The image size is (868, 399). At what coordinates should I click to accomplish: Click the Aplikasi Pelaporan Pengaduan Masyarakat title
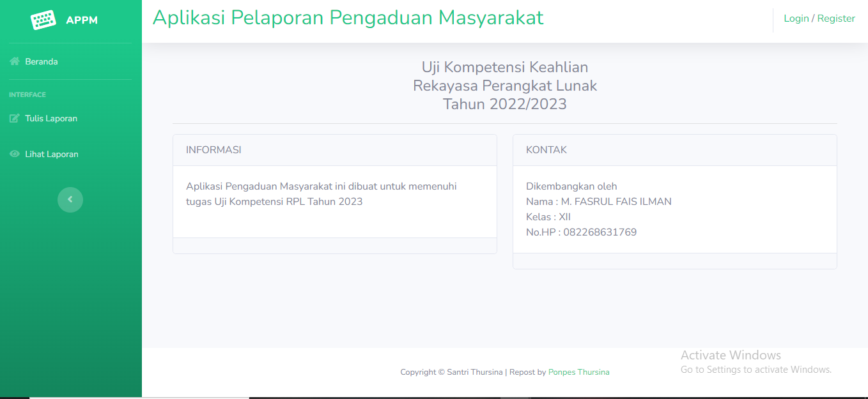click(348, 18)
